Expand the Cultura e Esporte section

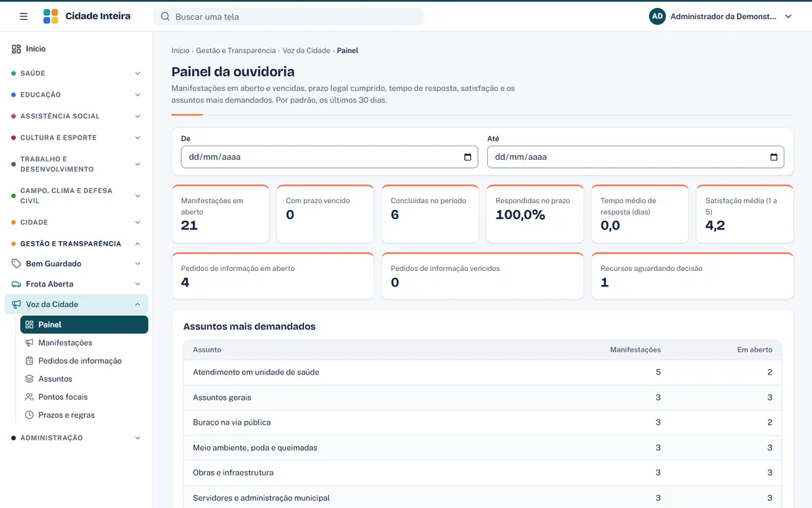coord(76,137)
